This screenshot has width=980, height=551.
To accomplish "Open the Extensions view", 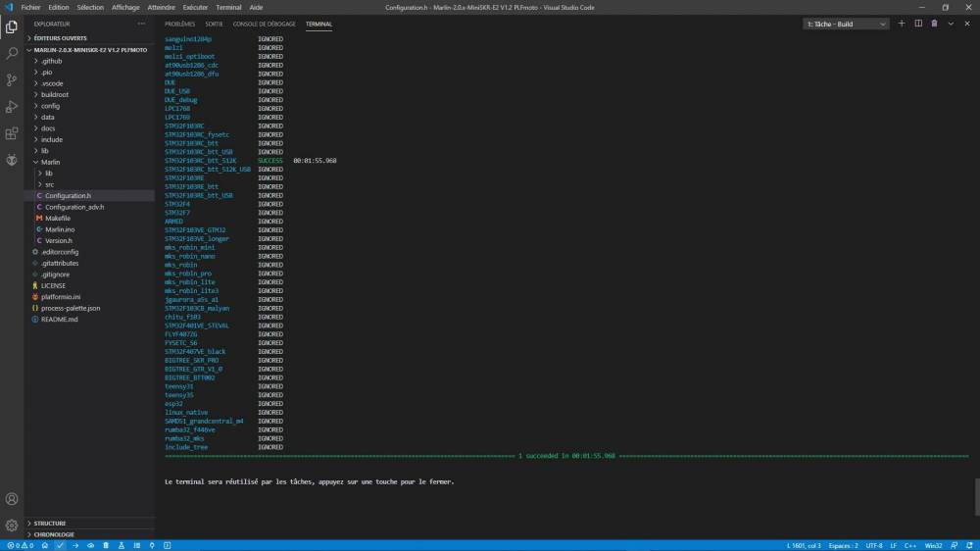I will (11, 134).
